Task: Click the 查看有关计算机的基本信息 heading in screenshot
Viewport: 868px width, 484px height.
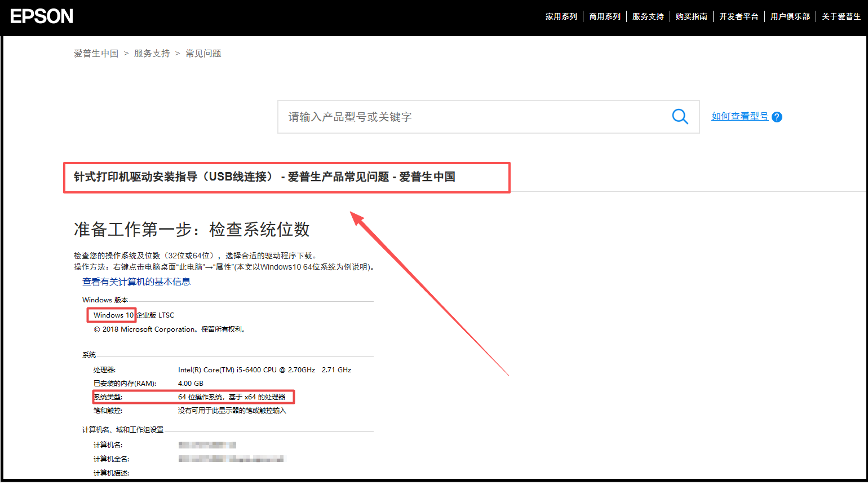Action: (x=136, y=281)
